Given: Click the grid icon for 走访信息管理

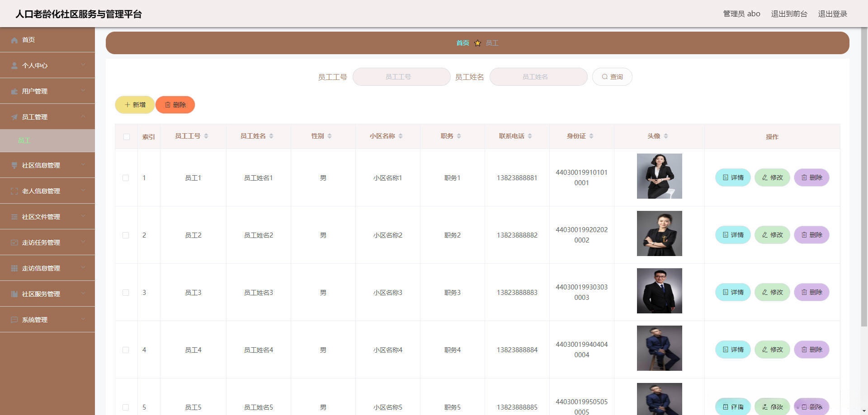Looking at the screenshot, I should 14,269.
